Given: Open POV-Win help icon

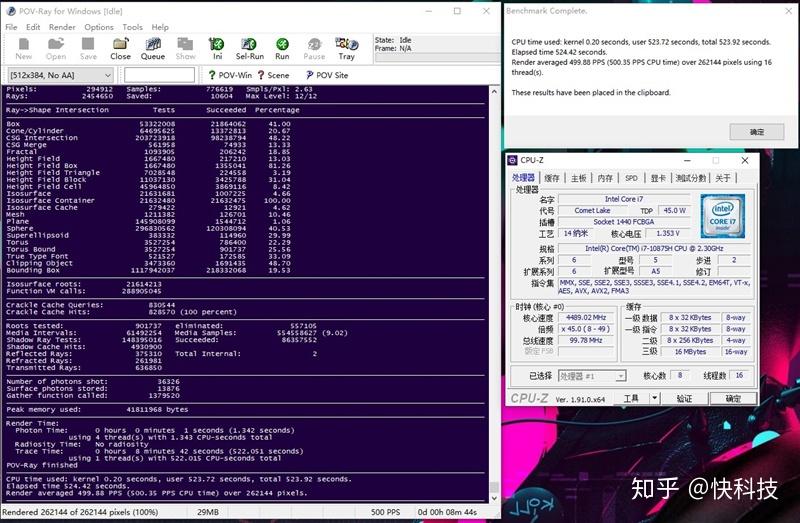Looking at the screenshot, I should tap(230, 75).
